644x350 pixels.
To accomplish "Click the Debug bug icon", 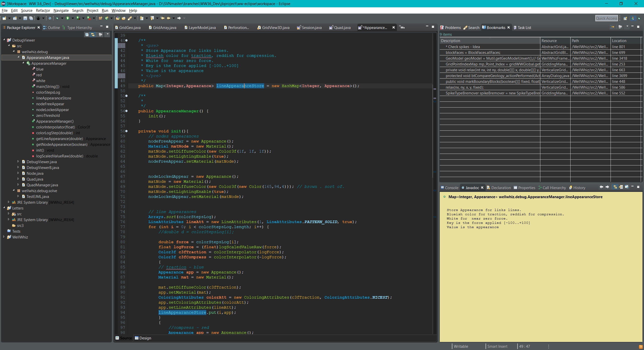I will (57, 18).
